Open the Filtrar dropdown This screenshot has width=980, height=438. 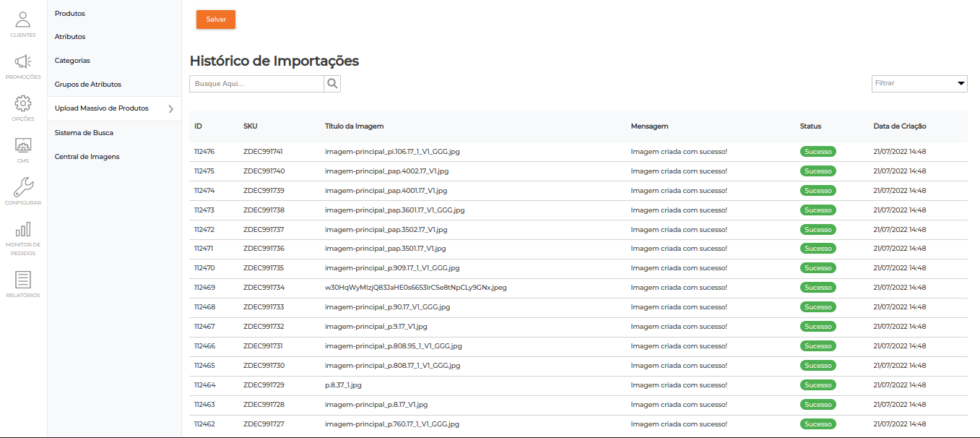point(919,84)
